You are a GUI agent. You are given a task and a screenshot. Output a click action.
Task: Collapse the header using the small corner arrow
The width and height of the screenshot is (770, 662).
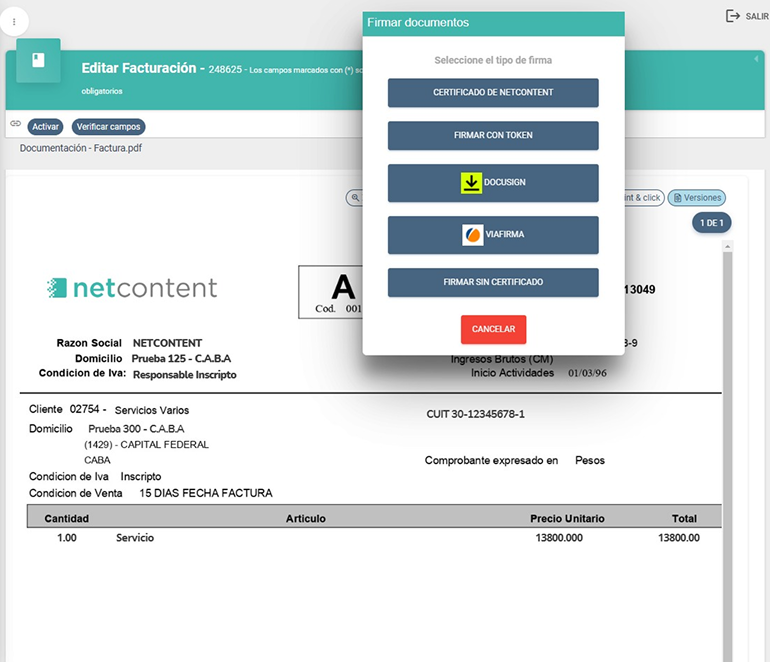756,59
